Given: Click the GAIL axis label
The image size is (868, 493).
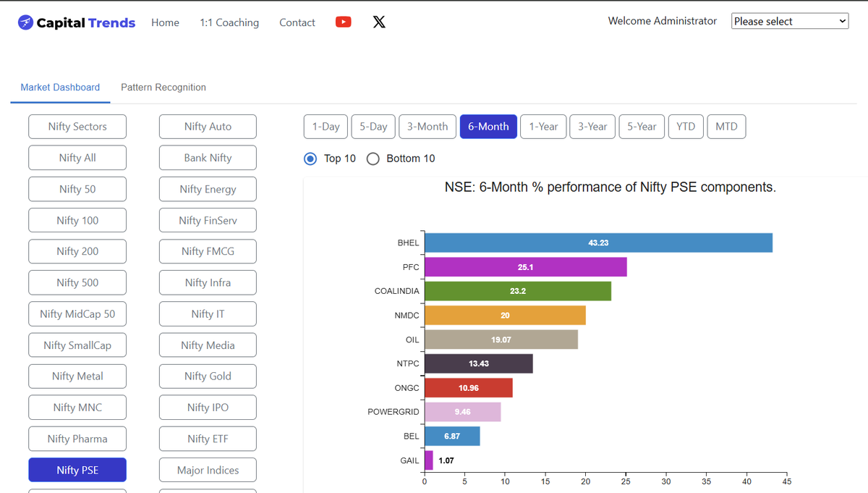Looking at the screenshot, I should (x=409, y=460).
